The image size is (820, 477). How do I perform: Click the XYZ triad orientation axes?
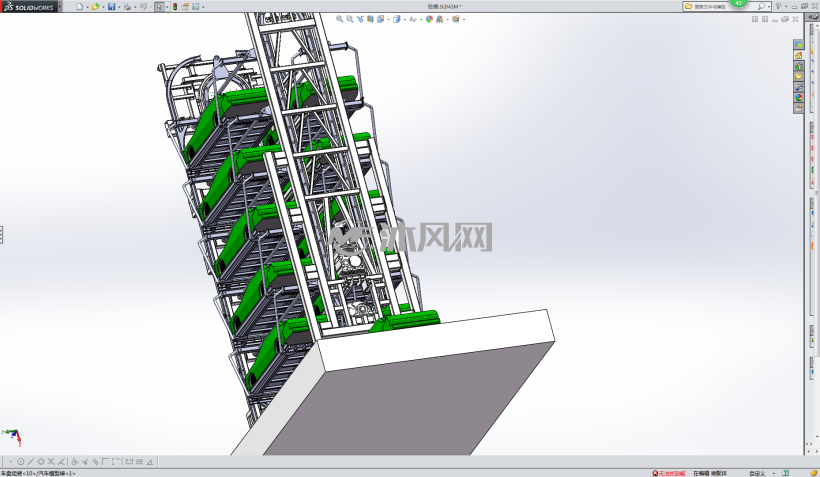[x=12, y=437]
